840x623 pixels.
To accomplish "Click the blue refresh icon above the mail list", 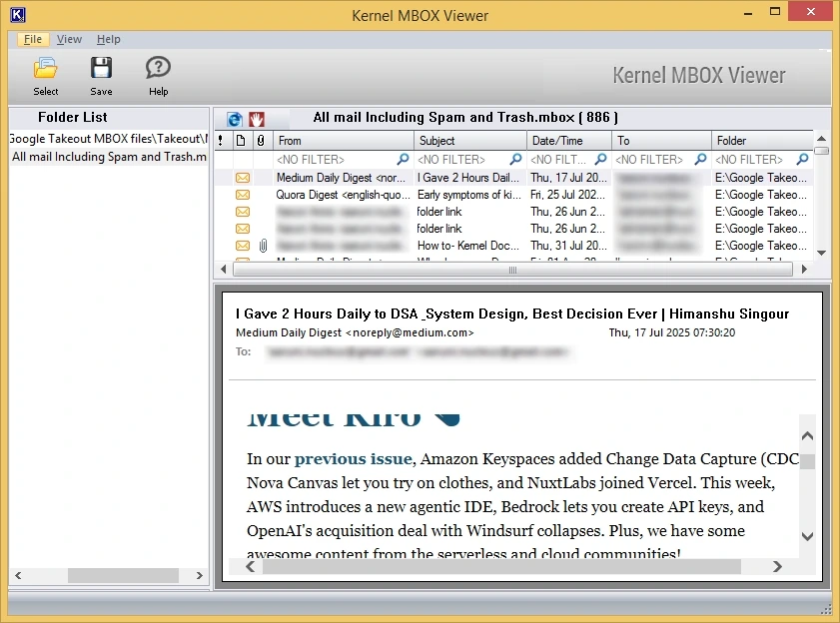I will pyautogui.click(x=234, y=119).
